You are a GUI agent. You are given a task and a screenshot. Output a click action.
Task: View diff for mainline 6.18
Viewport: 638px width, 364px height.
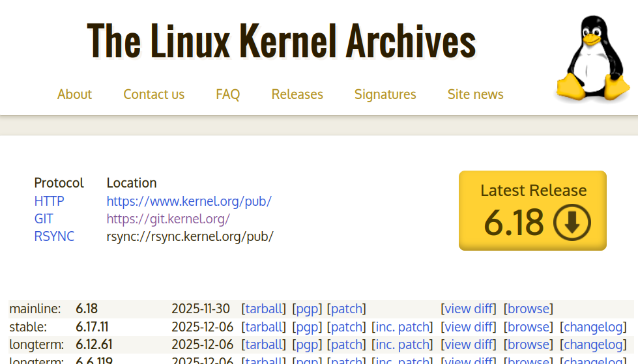click(x=469, y=309)
